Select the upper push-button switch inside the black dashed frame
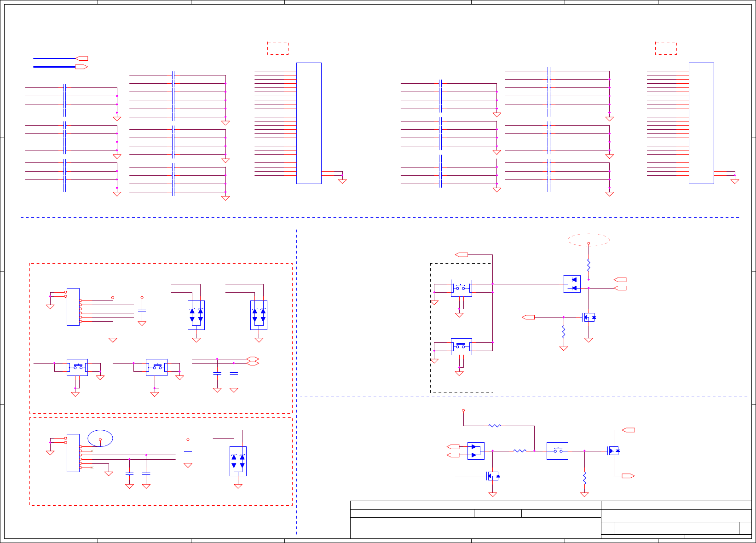The width and height of the screenshot is (756, 543). coord(462,288)
